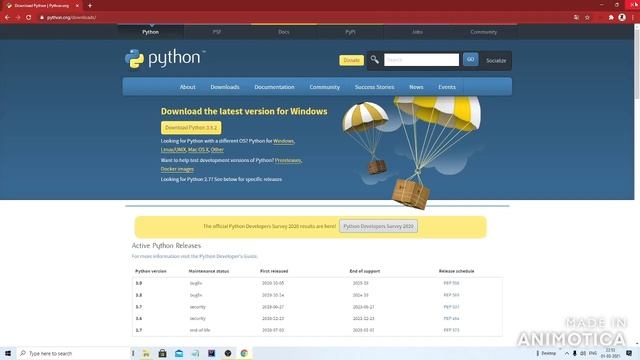This screenshot has width=640, height=360.
Task: Click the microphone tray icon
Action: point(575,353)
